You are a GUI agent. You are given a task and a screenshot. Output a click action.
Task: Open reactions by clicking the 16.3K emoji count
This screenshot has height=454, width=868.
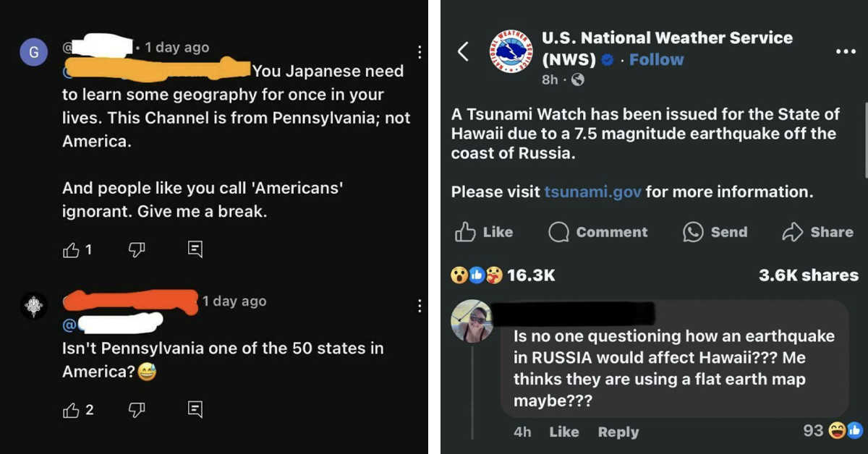coord(501,275)
